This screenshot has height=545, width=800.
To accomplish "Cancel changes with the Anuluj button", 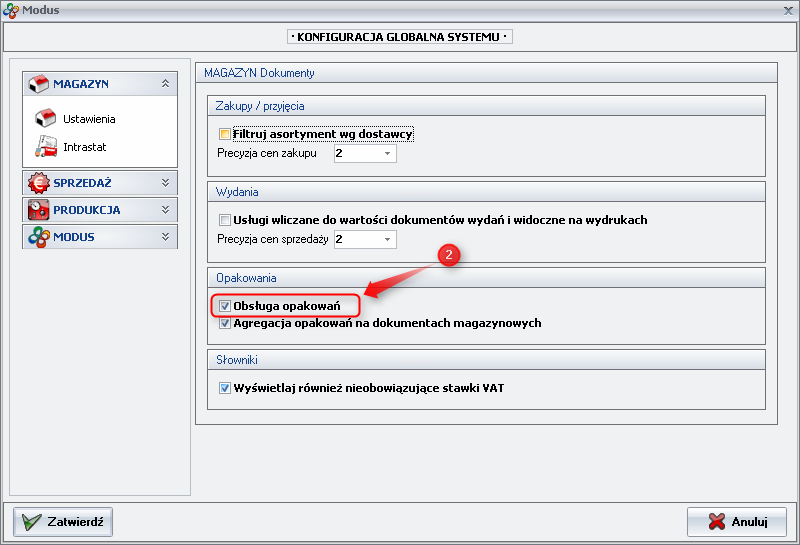I will (737, 522).
